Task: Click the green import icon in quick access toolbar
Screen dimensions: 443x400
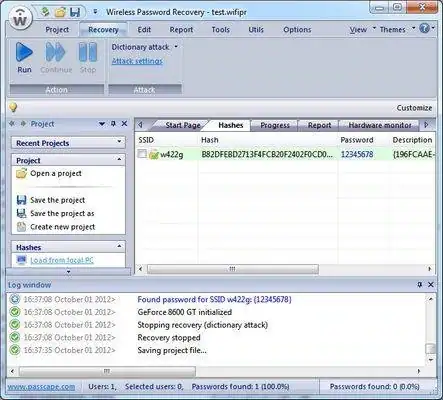Action: (46, 12)
